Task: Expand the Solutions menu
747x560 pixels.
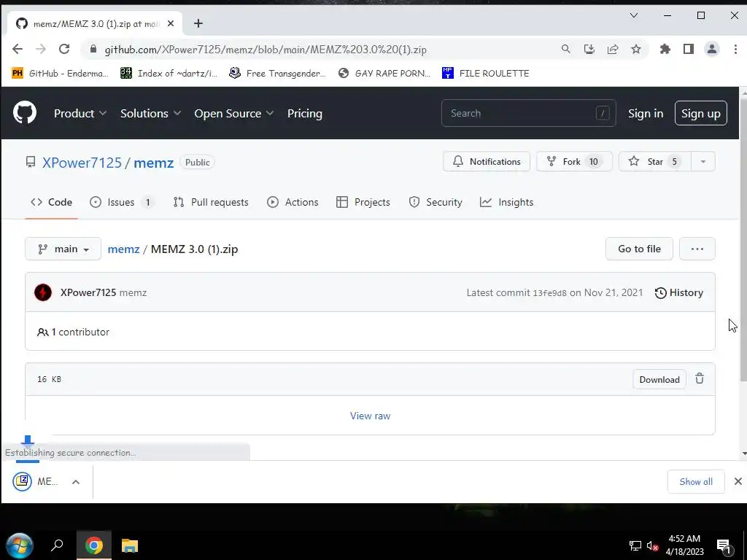Action: pos(150,113)
